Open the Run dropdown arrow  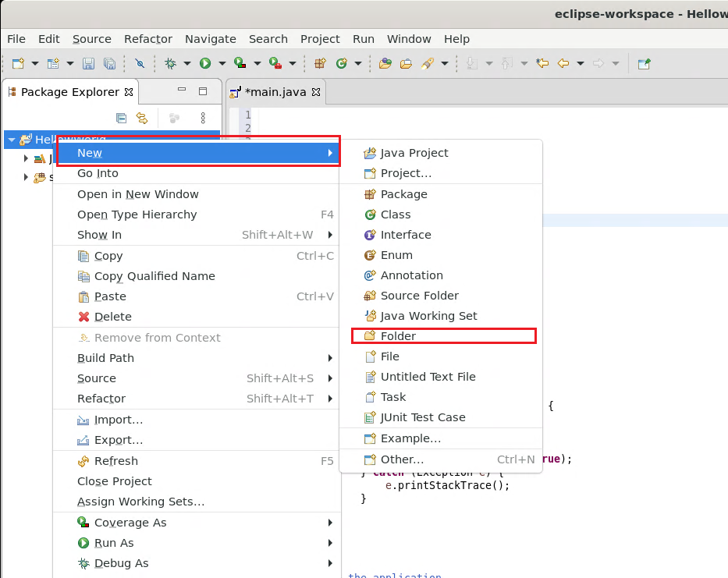pyautogui.click(x=222, y=63)
